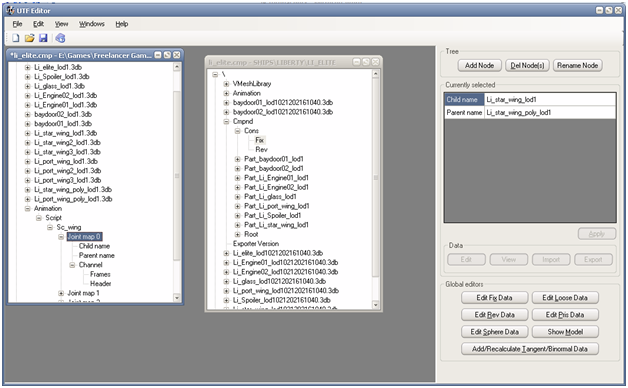Click the Del Node(s) button

527,65
